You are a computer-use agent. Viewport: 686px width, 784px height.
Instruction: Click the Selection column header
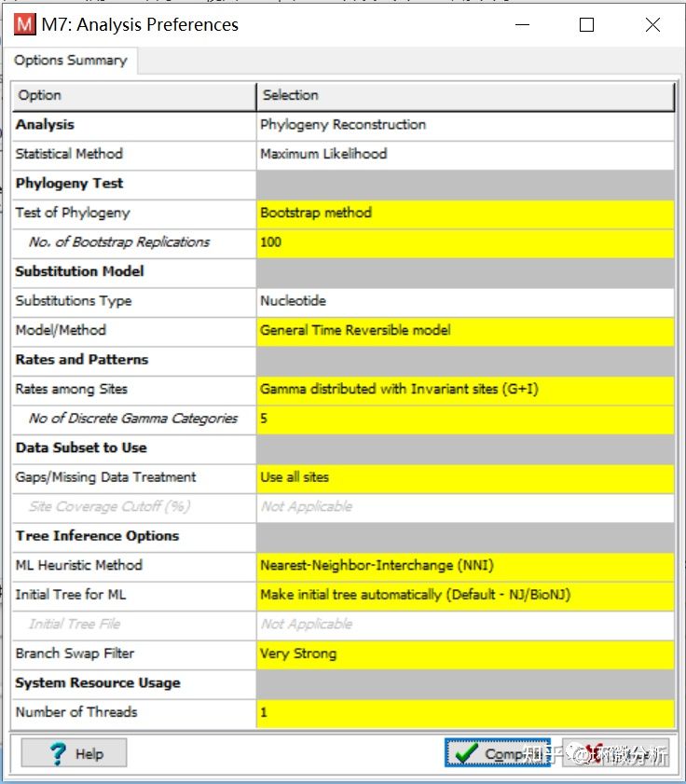[465, 95]
